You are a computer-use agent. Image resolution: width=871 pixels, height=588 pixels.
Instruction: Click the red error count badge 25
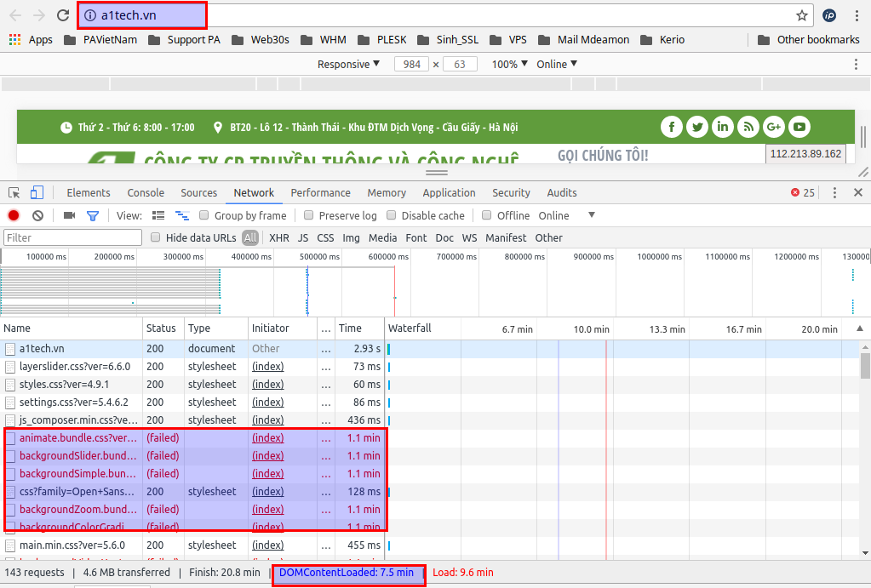pyautogui.click(x=803, y=192)
